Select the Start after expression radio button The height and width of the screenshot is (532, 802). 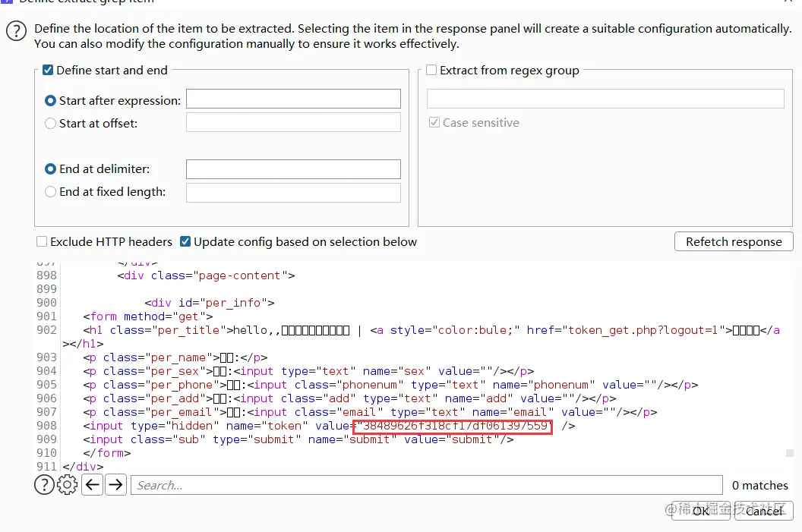click(51, 100)
